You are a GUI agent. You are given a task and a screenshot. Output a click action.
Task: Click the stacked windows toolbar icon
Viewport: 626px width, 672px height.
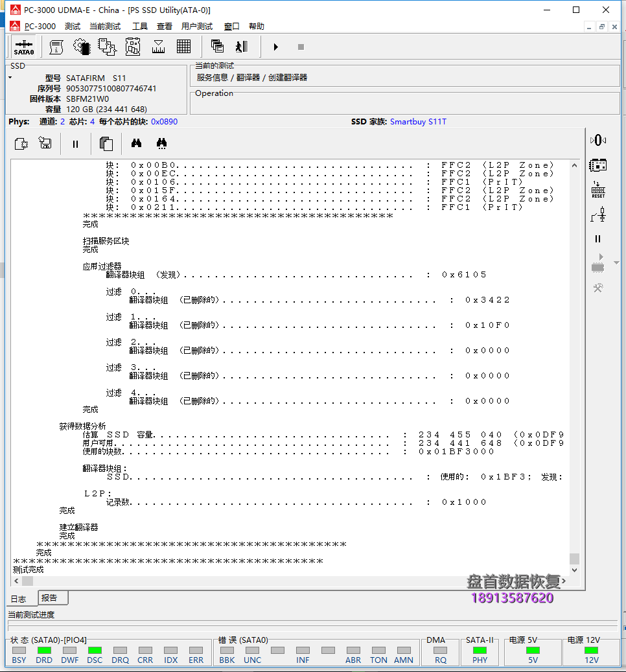coord(217,46)
